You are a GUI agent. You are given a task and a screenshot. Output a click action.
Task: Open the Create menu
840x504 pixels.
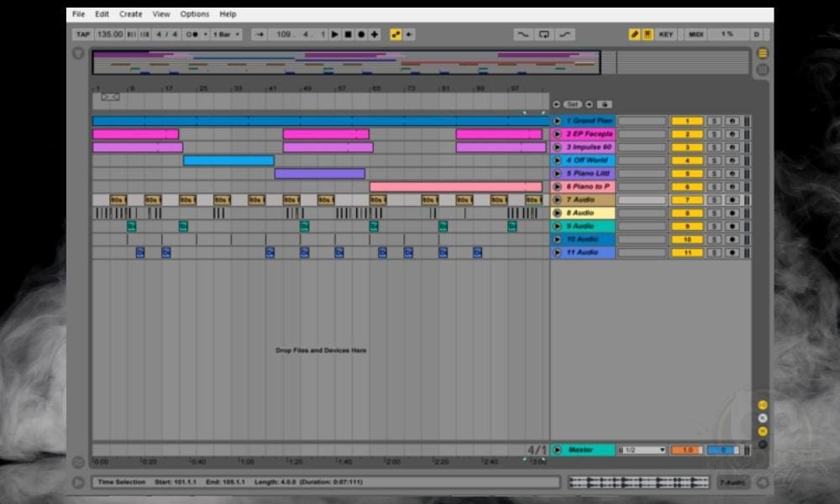131,14
